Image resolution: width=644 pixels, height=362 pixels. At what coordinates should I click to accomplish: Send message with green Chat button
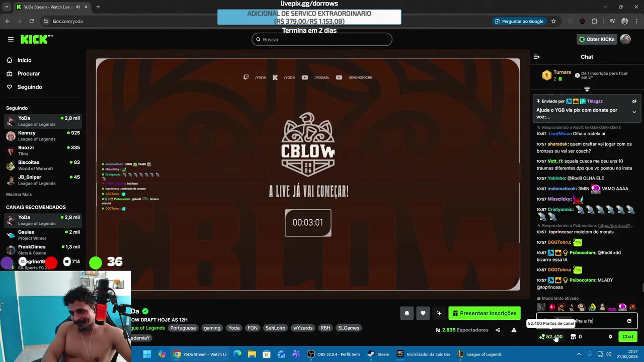click(628, 337)
